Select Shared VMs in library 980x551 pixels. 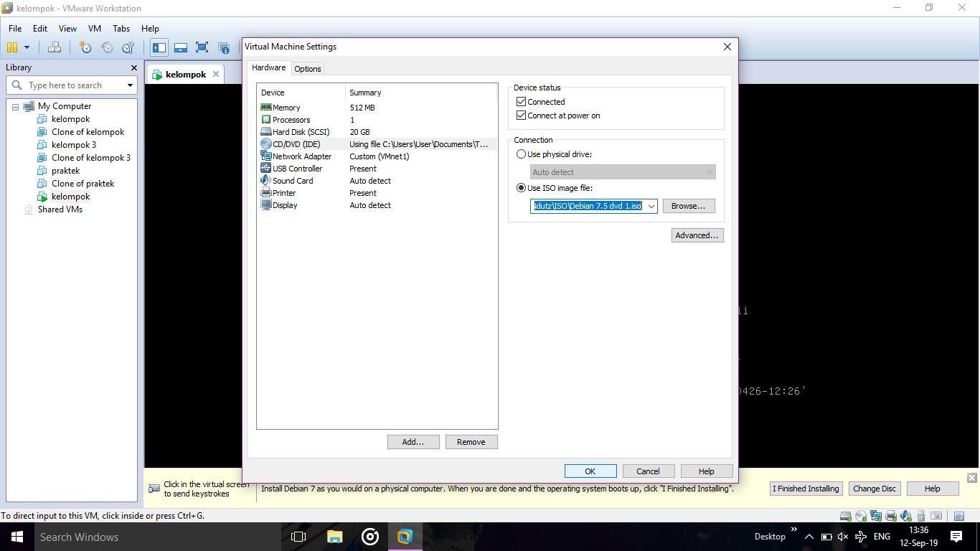pyautogui.click(x=60, y=209)
